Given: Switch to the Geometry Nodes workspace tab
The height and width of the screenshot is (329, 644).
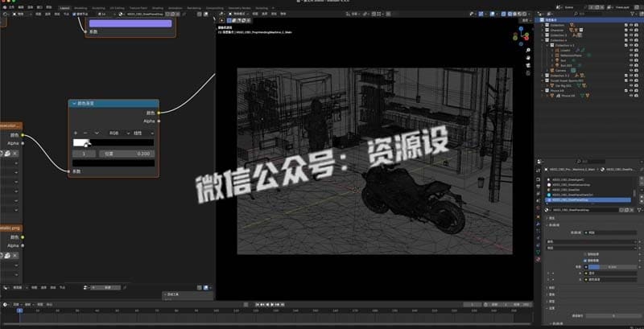Looking at the screenshot, I should coord(239,8).
